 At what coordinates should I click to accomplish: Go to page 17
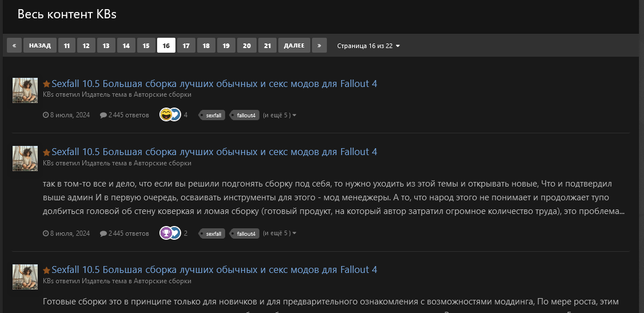186,45
